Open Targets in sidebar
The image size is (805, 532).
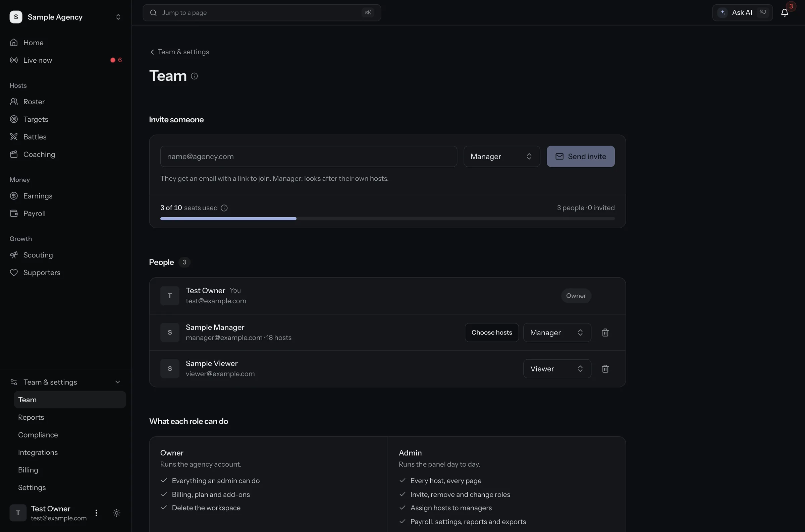[66, 119]
